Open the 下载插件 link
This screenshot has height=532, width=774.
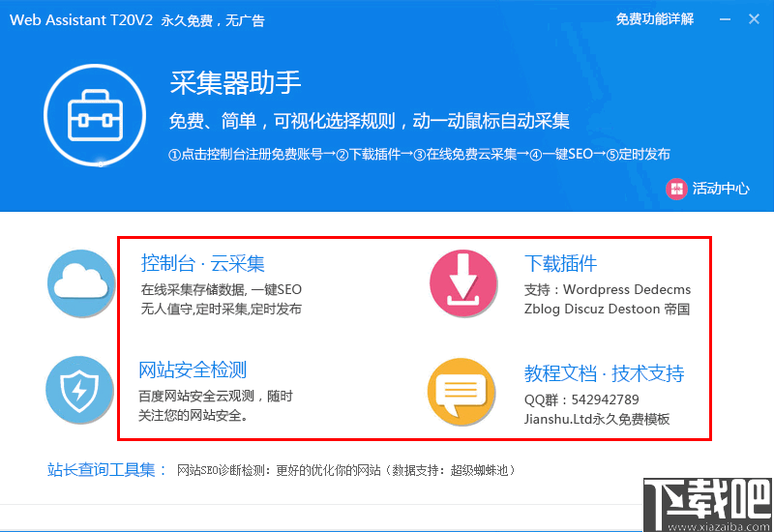561,263
